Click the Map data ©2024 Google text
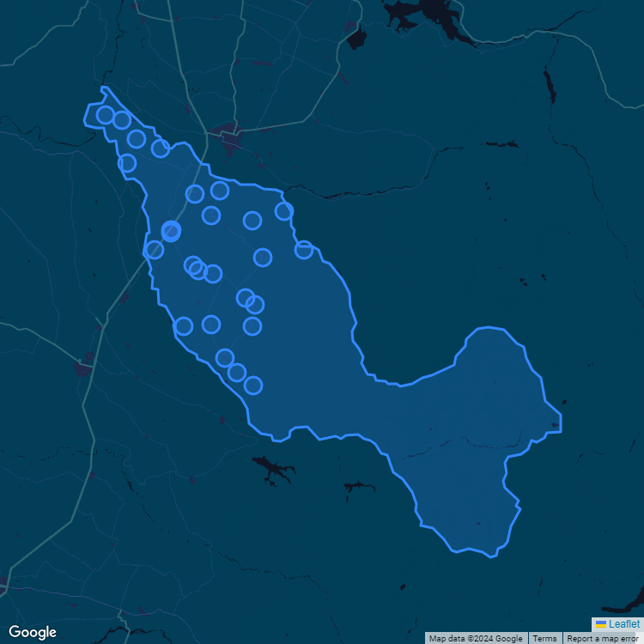 (x=476, y=638)
